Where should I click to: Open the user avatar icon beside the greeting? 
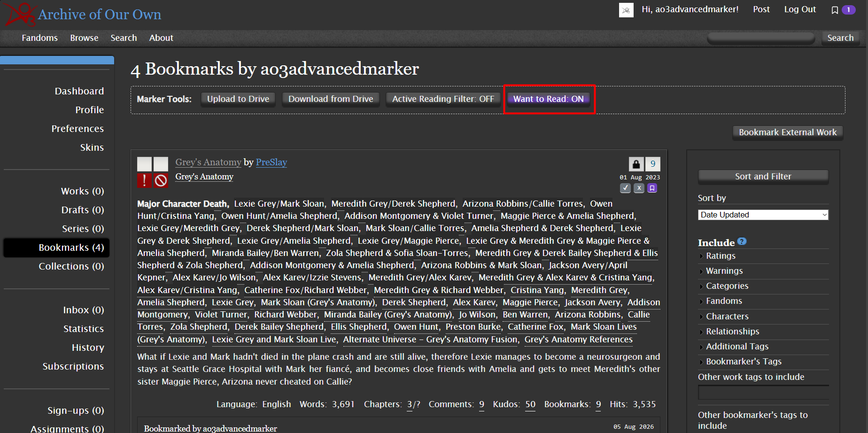626,10
